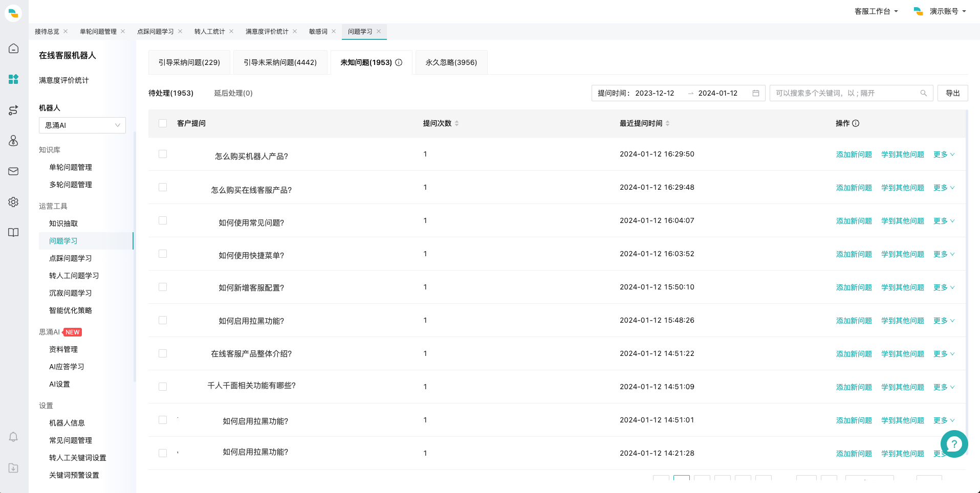Click 学到其他问题 for 如何使用常见问题?

point(903,221)
